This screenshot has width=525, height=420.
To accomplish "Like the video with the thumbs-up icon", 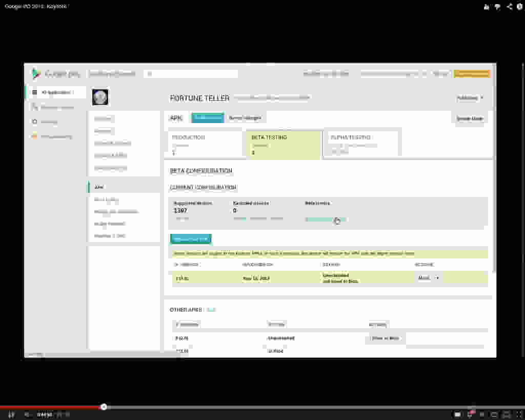I will (x=487, y=7).
